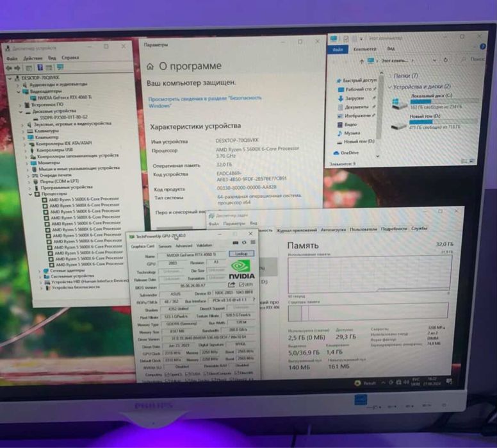Collapse the Видеоадаптеры category
Screen dimensions: 497x448
19,92
